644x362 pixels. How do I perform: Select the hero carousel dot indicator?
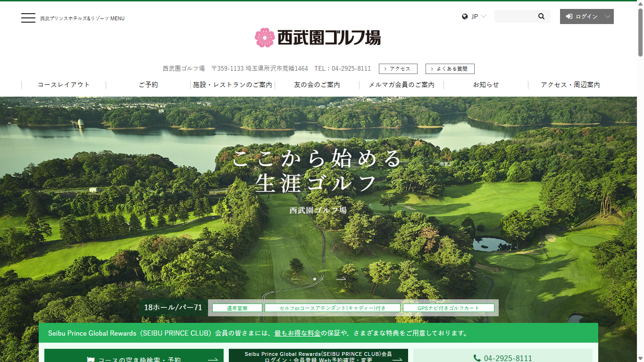click(315, 279)
